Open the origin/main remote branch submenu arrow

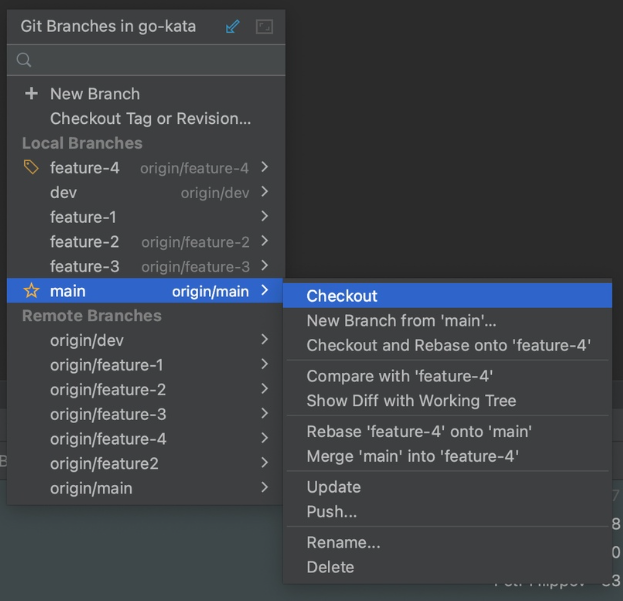pyautogui.click(x=264, y=488)
